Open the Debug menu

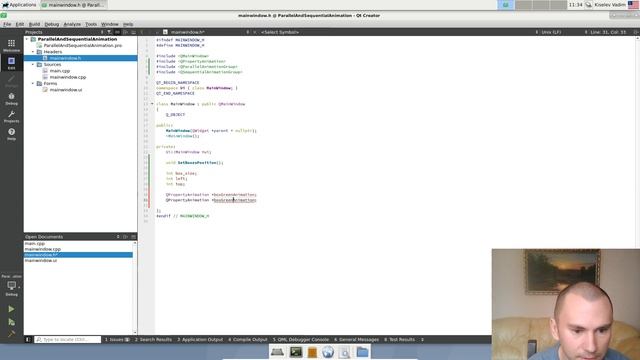pyautogui.click(x=52, y=24)
